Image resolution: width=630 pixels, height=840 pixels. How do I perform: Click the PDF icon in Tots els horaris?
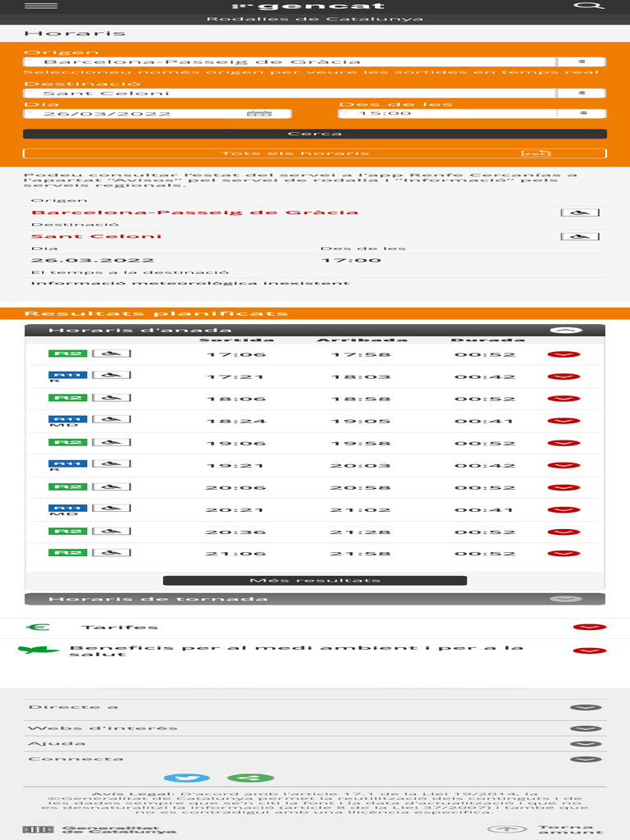536,153
